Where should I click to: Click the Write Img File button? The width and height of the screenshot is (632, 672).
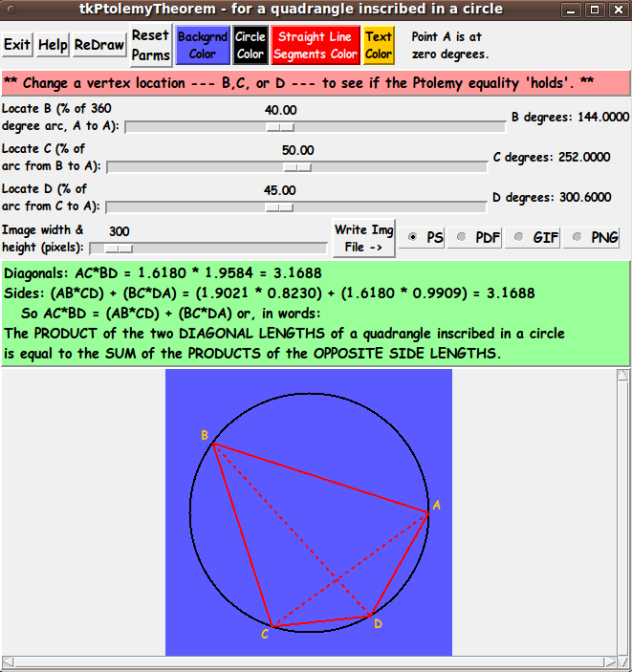tap(363, 238)
